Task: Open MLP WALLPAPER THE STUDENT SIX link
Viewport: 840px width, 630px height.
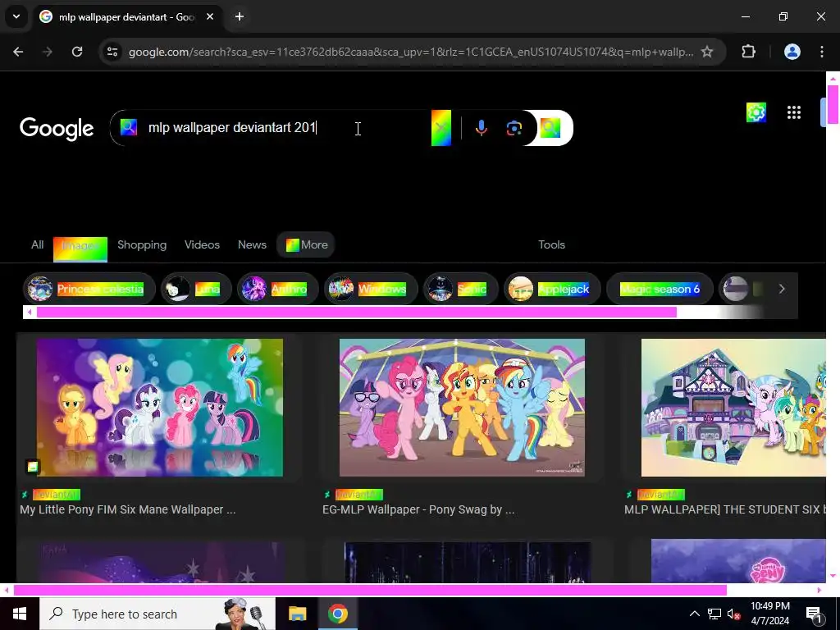Action: click(x=725, y=509)
